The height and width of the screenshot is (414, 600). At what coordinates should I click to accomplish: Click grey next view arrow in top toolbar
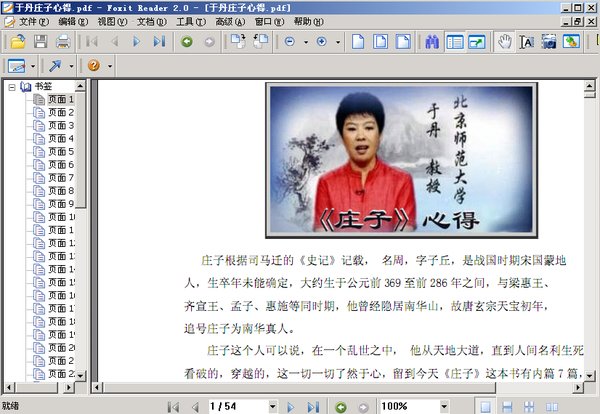point(209,41)
